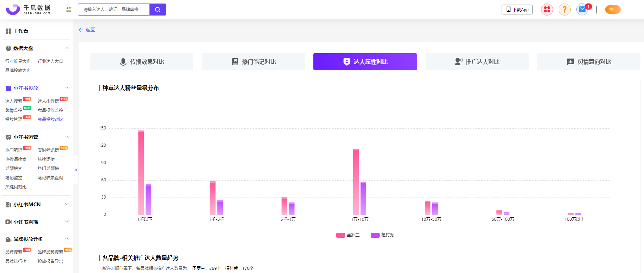
Task: Toggle the sidebar menu fold icon
Action: (69, 10)
